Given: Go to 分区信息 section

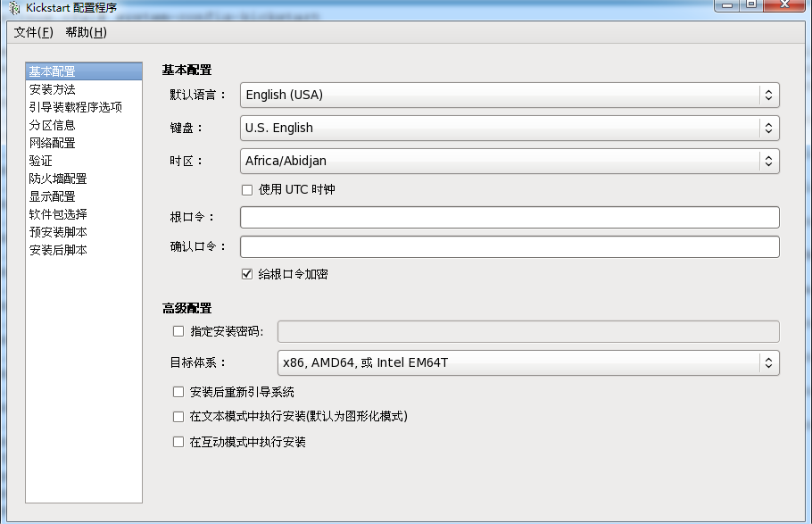Looking at the screenshot, I should [x=84, y=125].
